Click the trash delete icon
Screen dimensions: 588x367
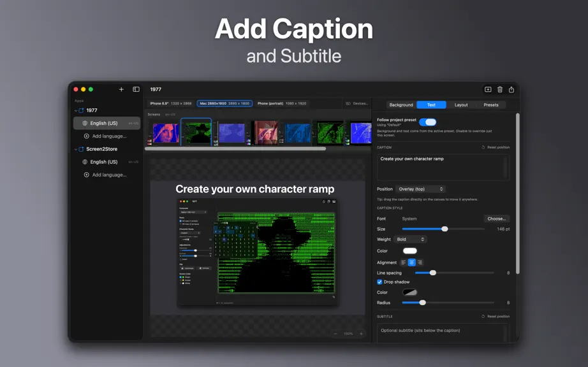tap(500, 89)
